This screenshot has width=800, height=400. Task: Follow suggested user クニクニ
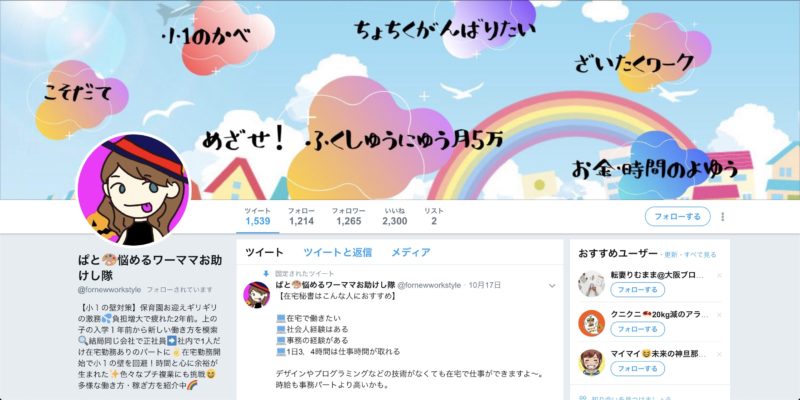point(638,329)
